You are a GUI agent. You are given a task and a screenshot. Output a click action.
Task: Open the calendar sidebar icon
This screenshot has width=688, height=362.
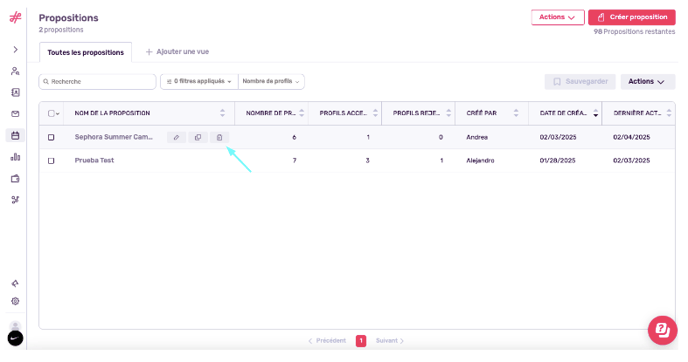[x=15, y=136]
